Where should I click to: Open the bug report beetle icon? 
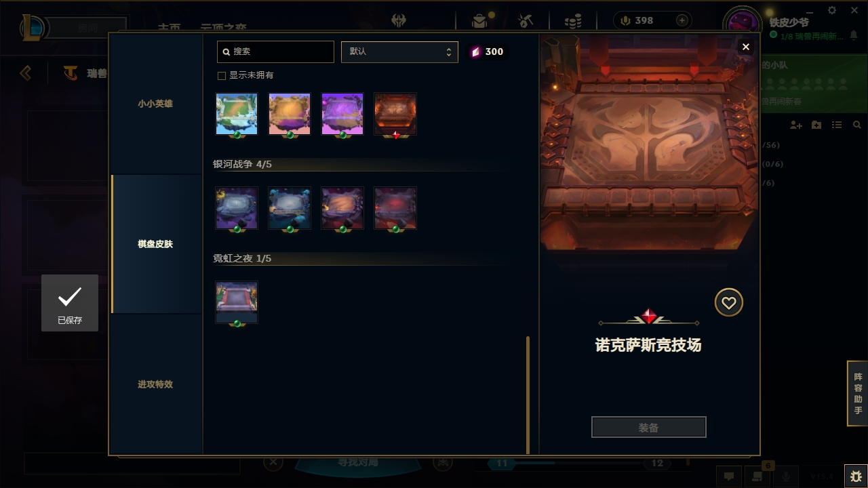tap(856, 476)
